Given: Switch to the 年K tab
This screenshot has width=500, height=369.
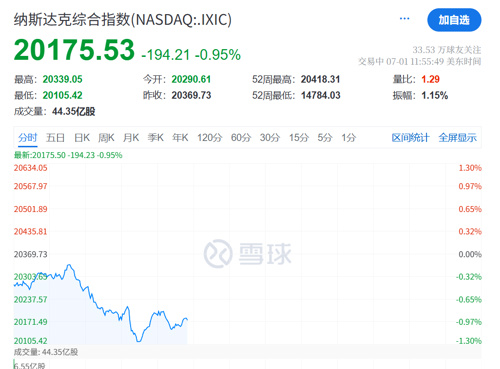Looking at the screenshot, I should [180, 137].
